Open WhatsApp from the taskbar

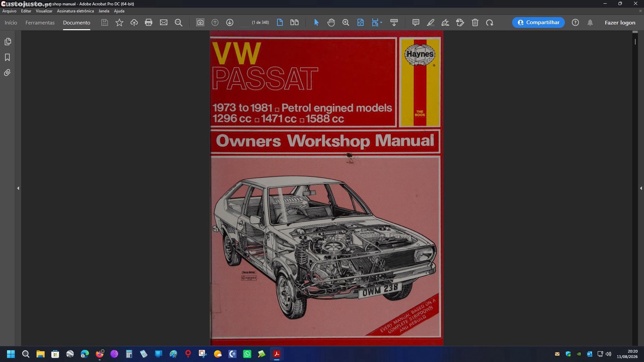coord(247,354)
